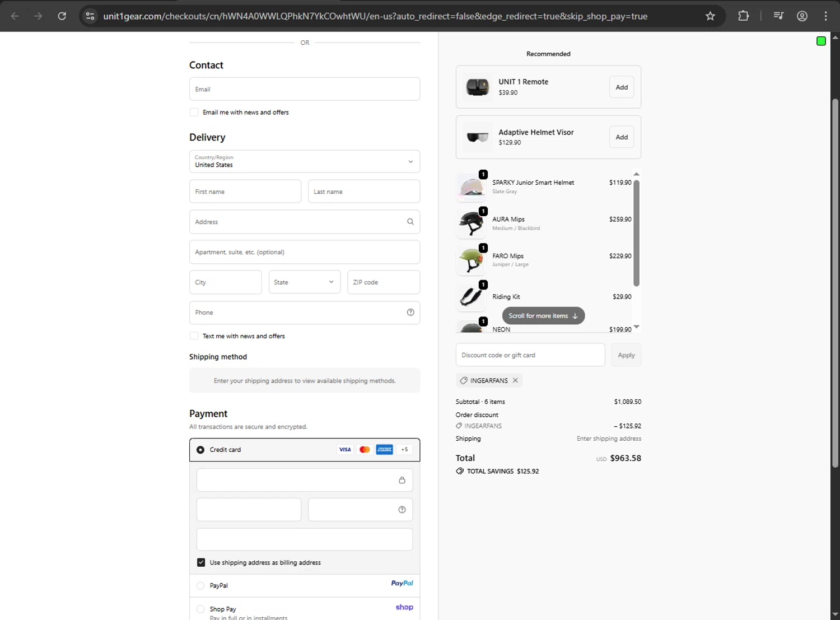The width and height of the screenshot is (840, 620).
Task: Click the Visa card logo
Action: tap(345, 450)
